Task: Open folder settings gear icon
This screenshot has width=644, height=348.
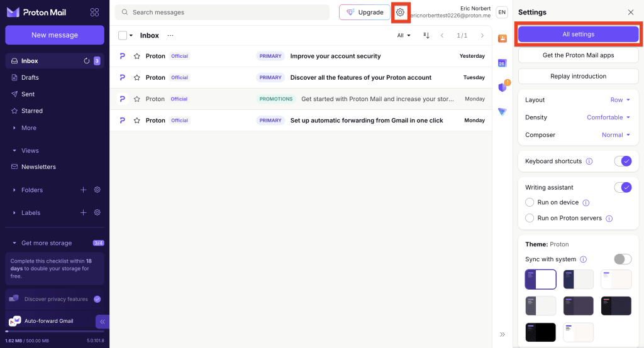Action: (97, 190)
